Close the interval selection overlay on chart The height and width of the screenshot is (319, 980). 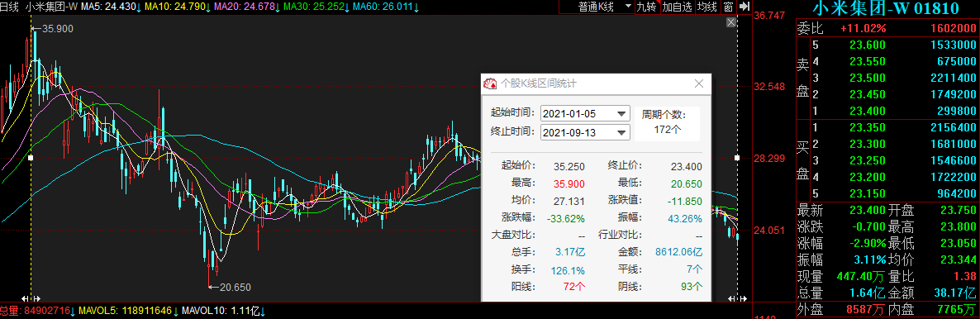[x=730, y=22]
